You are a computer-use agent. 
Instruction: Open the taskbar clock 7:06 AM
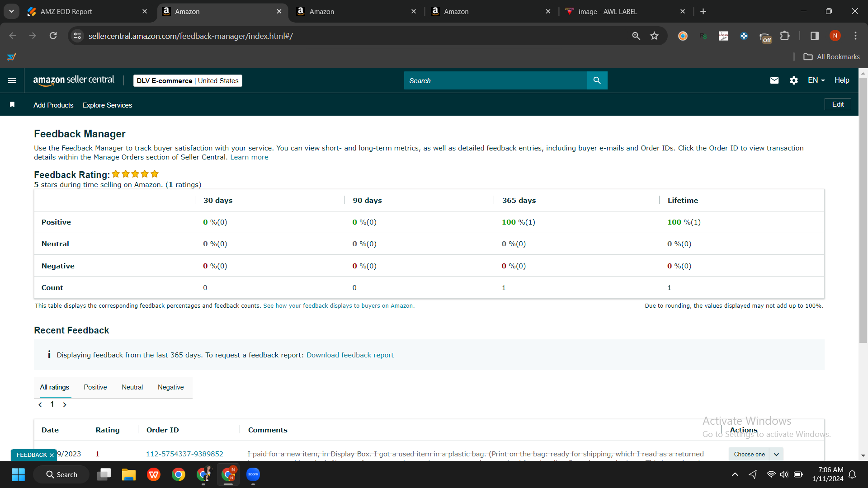click(827, 474)
